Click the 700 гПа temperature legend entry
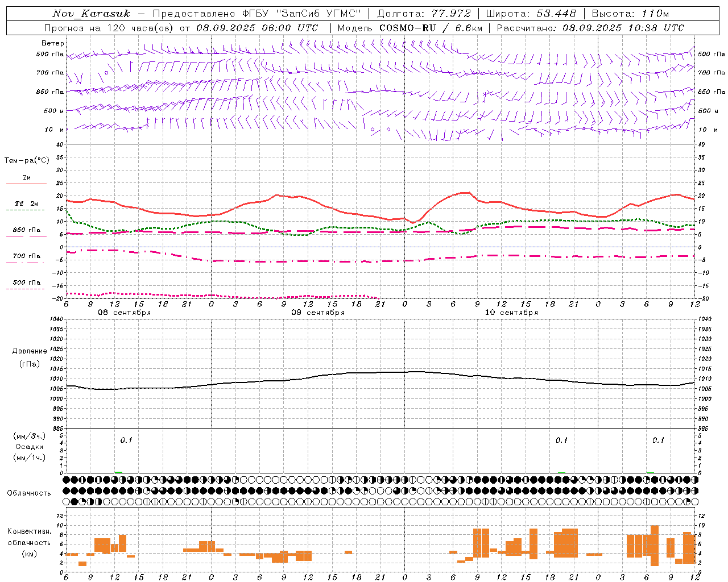The width and height of the screenshot is (728, 582). click(x=27, y=256)
